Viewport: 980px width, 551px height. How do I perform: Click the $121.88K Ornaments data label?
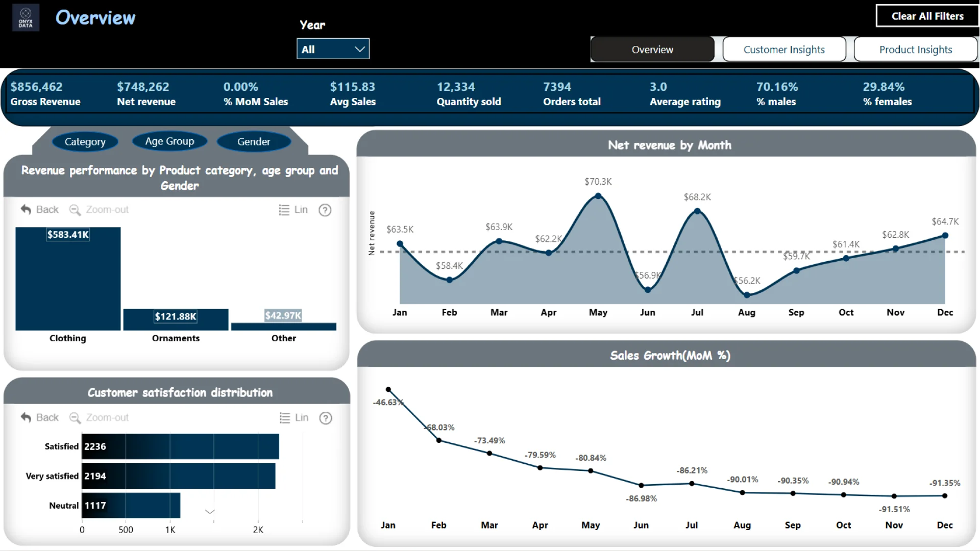tap(176, 316)
